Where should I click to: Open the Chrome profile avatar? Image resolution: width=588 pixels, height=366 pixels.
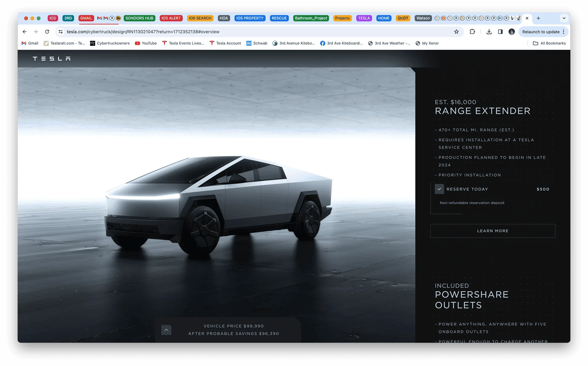point(512,32)
